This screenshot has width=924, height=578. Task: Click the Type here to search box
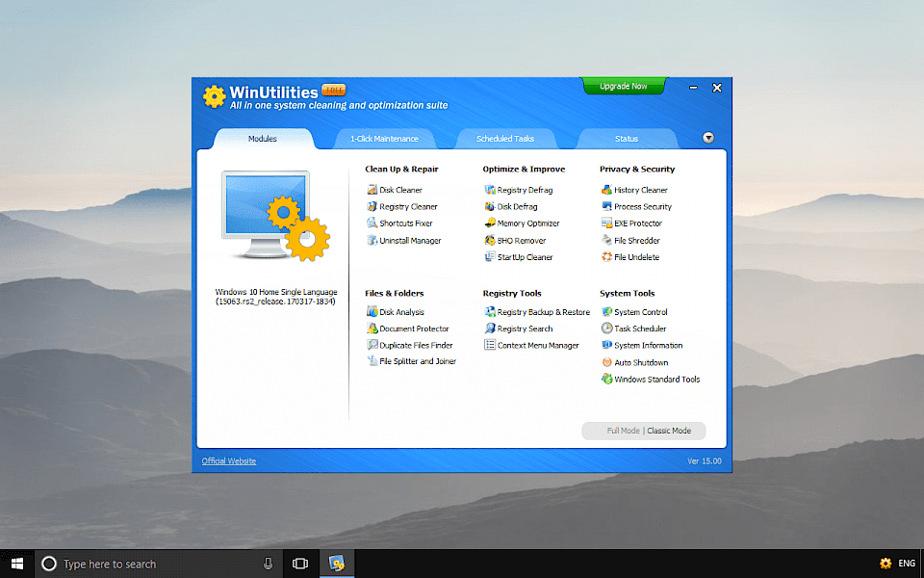(x=159, y=564)
